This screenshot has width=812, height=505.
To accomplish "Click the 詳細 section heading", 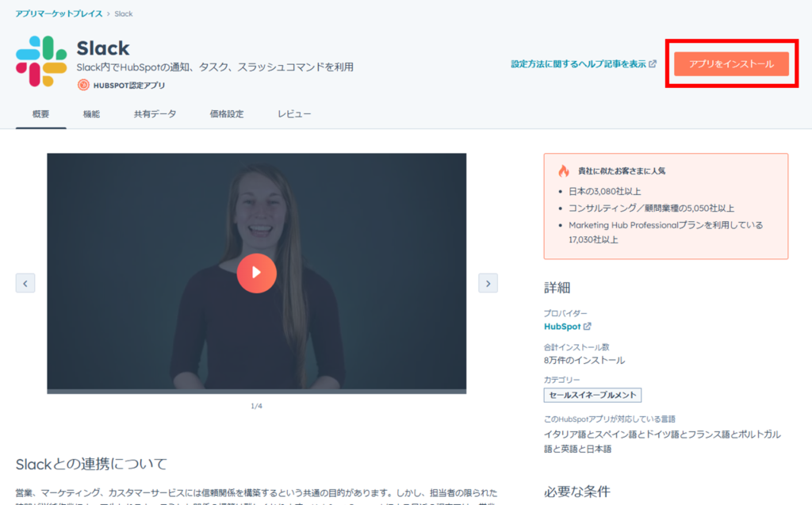I will tap(557, 288).
